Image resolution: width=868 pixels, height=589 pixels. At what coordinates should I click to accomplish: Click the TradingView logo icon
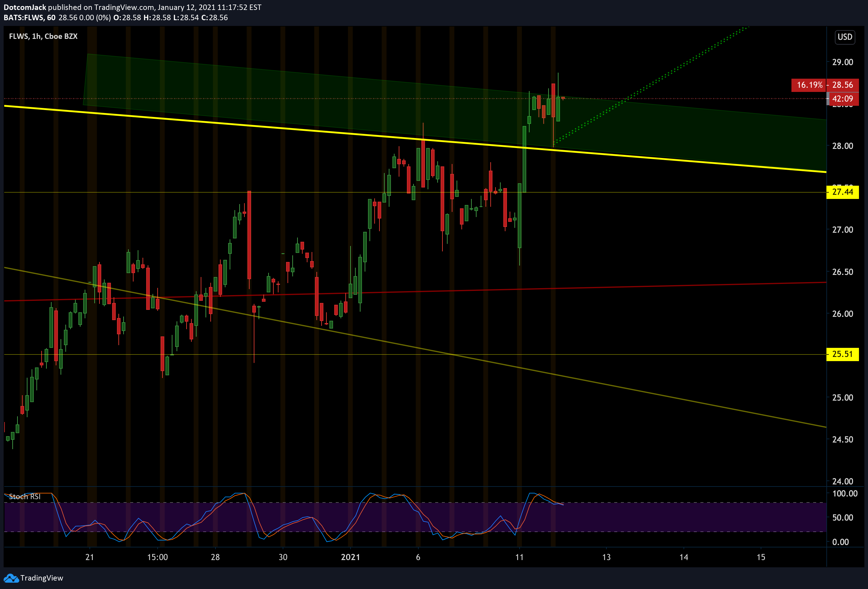11,578
